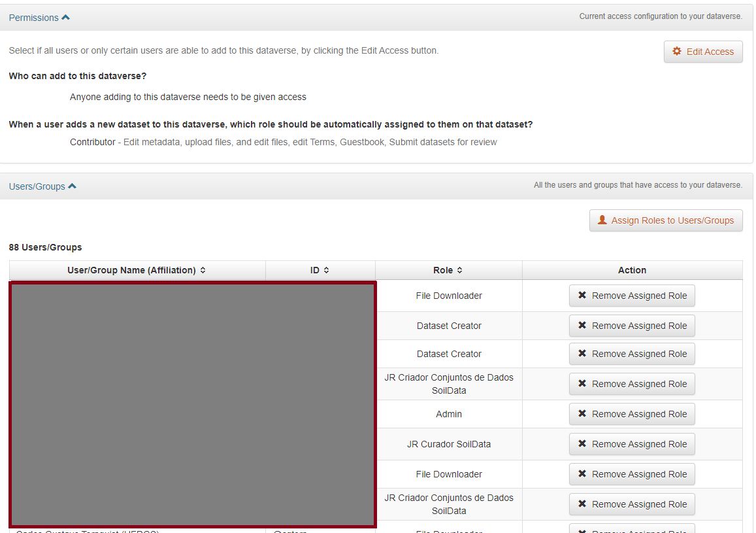This screenshot has width=756, height=533.
Task: Click the 88 Users/Groups count label
Action: 45,247
